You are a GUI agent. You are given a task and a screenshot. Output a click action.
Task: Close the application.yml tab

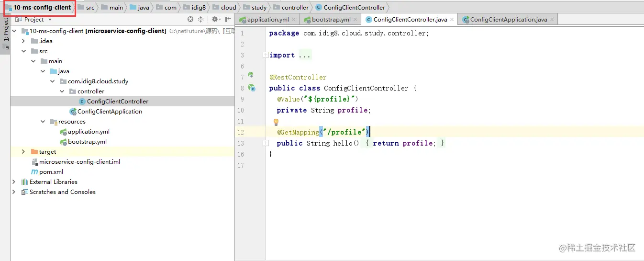click(x=294, y=20)
